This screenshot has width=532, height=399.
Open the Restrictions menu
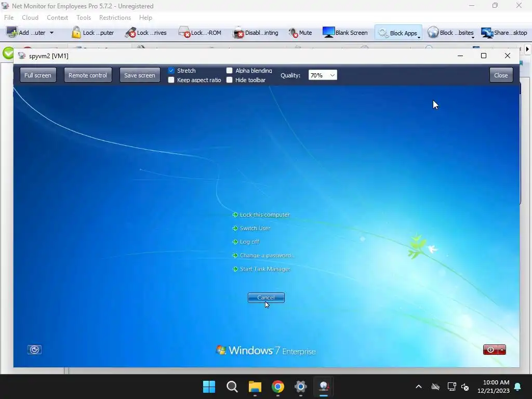[115, 17]
